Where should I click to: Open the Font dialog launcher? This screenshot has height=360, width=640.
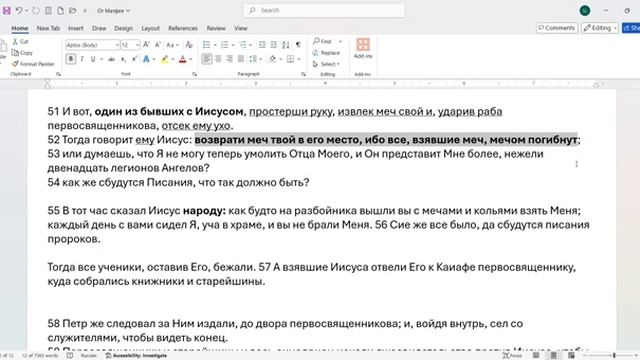(x=194, y=74)
